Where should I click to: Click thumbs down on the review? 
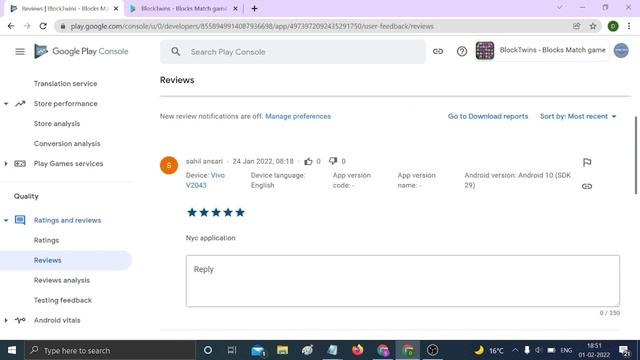pyautogui.click(x=333, y=161)
